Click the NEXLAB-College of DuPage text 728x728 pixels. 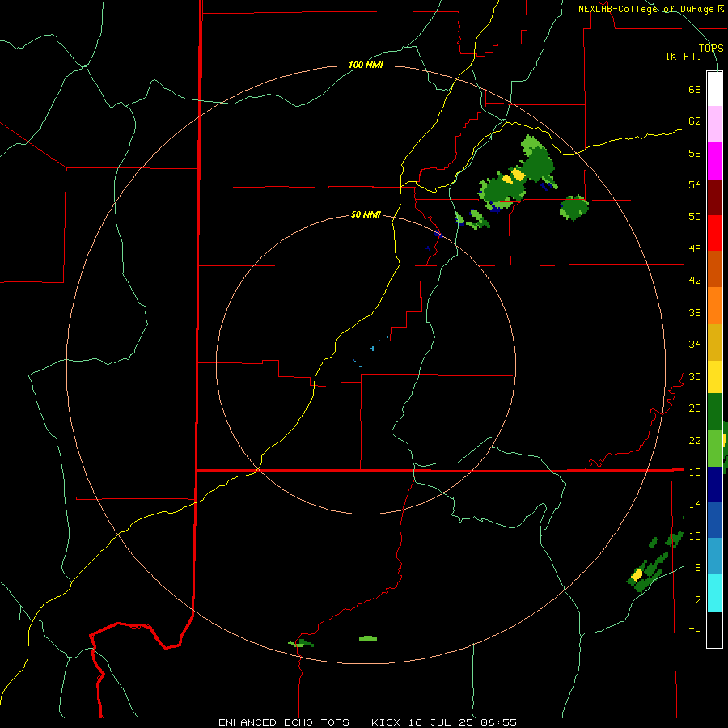click(x=645, y=9)
